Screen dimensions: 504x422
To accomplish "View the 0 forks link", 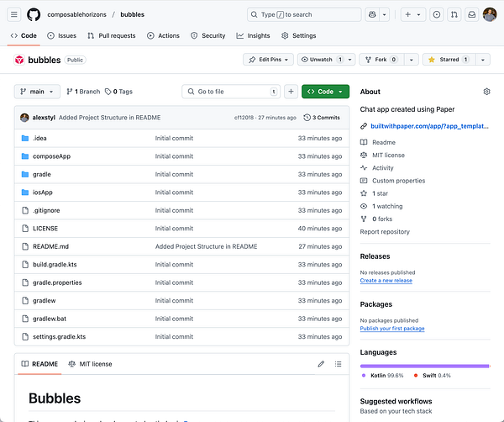I will [x=382, y=219].
